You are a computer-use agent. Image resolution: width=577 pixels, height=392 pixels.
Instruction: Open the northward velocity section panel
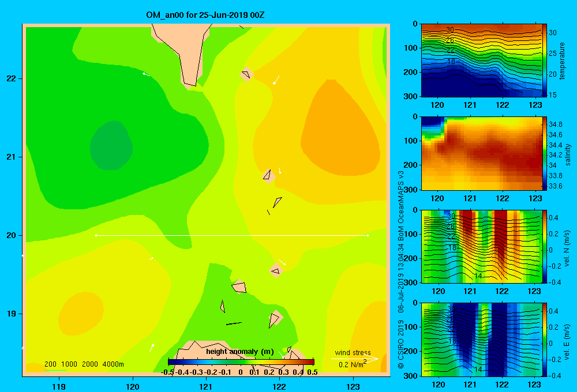tap(481, 246)
